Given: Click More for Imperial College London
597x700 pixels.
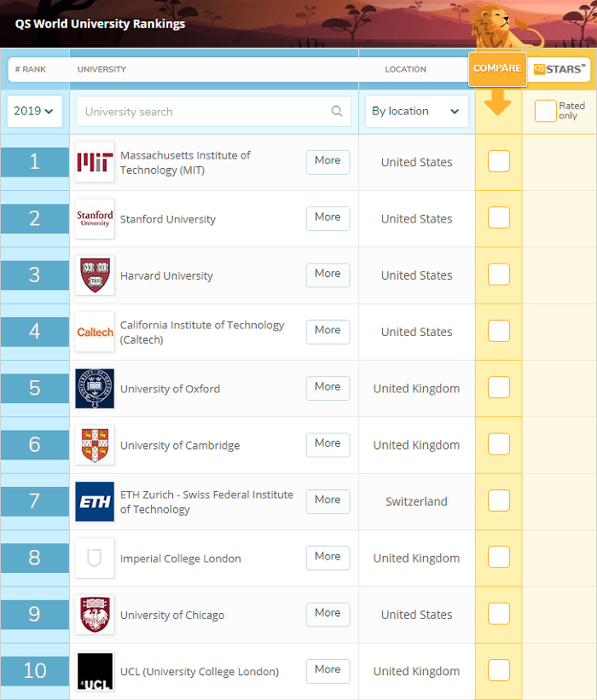Looking at the screenshot, I should [327, 558].
